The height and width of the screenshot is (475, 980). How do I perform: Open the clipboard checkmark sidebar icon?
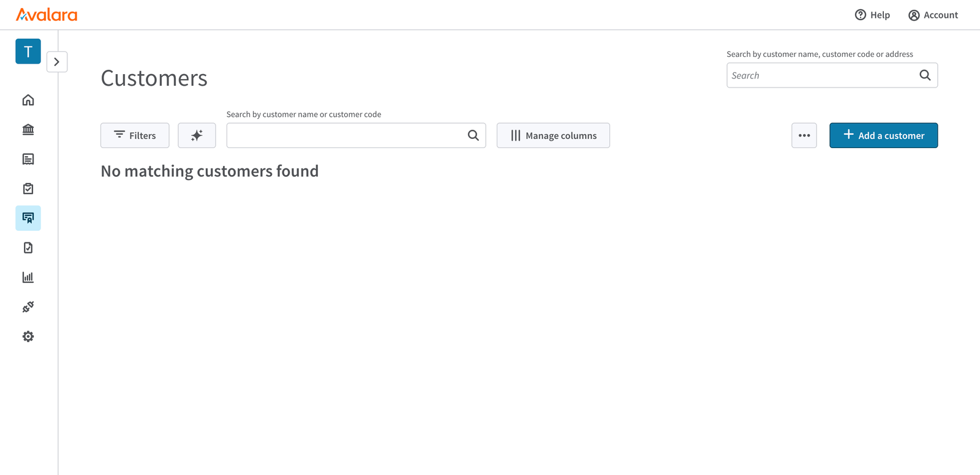[28, 189]
